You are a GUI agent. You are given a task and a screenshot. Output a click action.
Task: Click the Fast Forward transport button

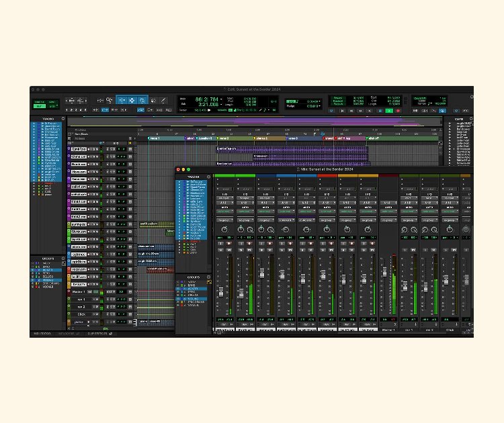(x=361, y=111)
